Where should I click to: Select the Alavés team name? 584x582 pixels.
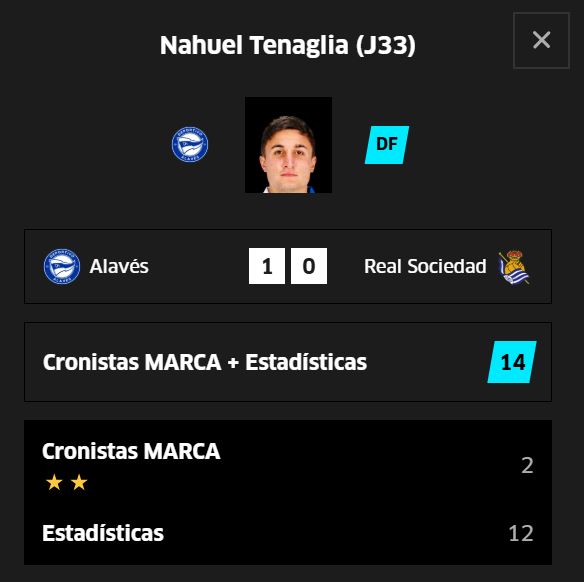pos(119,266)
